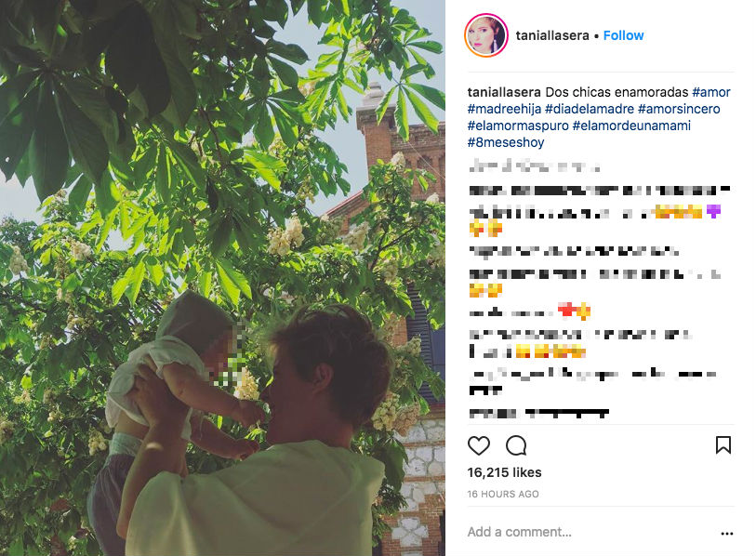
Task: Open the #amorsincero hashtag
Action: pyautogui.click(x=679, y=109)
